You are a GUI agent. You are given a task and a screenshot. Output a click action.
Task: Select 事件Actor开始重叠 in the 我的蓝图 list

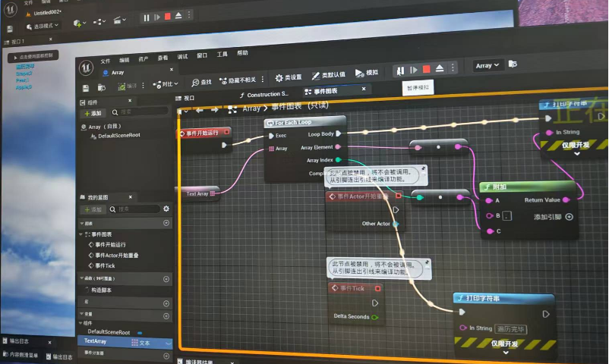[113, 256]
